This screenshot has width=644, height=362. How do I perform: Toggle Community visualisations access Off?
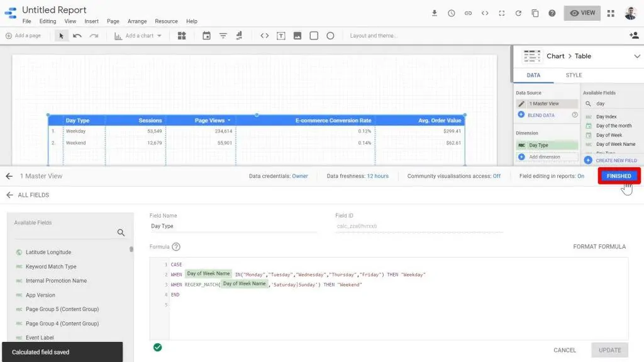(497, 176)
